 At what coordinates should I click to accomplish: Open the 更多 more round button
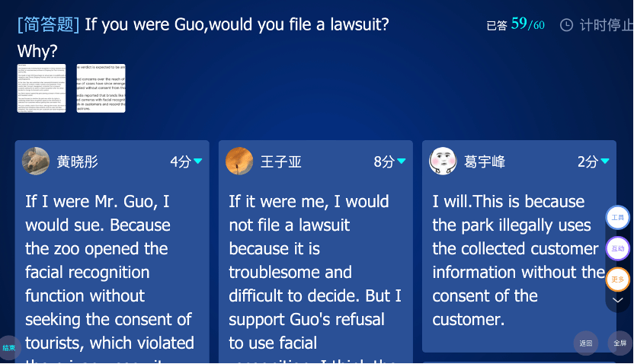(617, 279)
